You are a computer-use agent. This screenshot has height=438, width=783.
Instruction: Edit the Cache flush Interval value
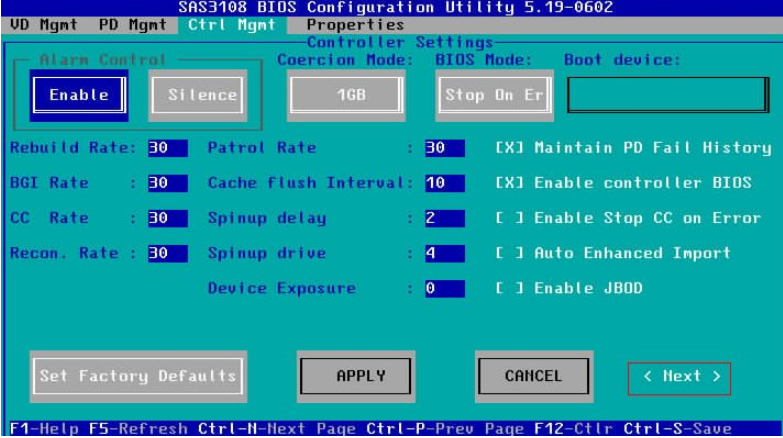click(444, 183)
